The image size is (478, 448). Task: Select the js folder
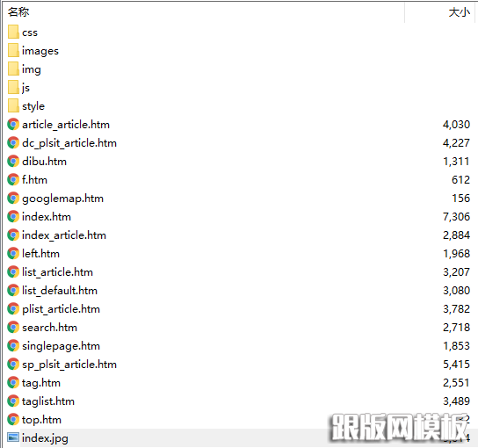25,88
